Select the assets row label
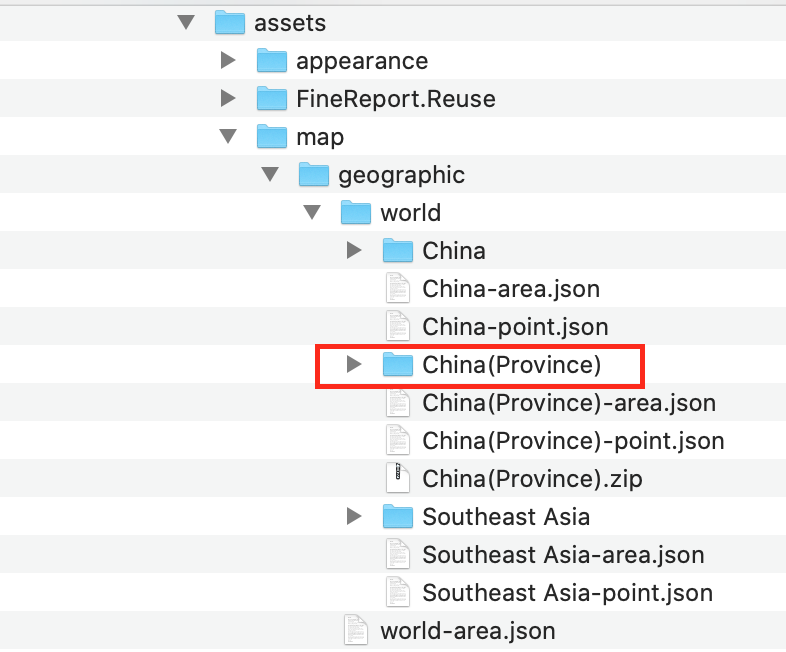The width and height of the screenshot is (786, 652). [x=290, y=23]
